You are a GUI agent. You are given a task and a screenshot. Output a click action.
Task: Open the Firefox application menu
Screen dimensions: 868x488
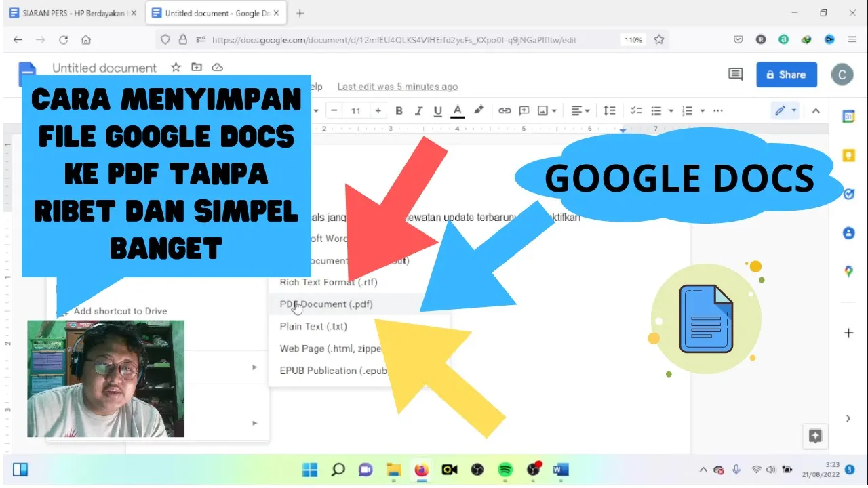point(852,40)
